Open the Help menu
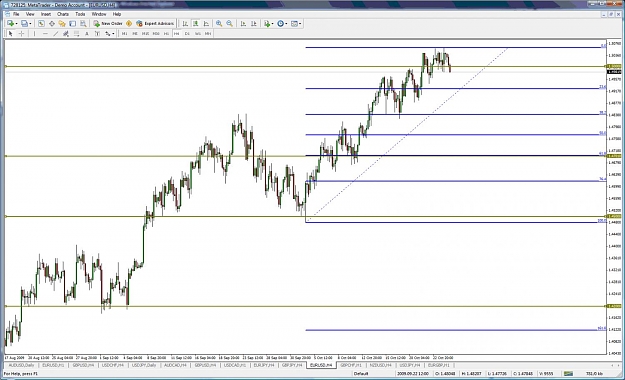 117,14
